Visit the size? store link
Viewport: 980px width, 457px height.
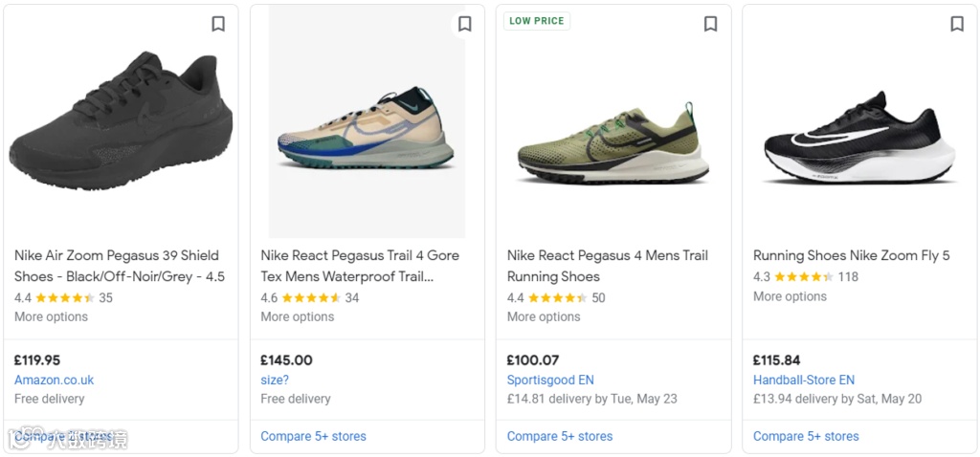[x=275, y=380]
